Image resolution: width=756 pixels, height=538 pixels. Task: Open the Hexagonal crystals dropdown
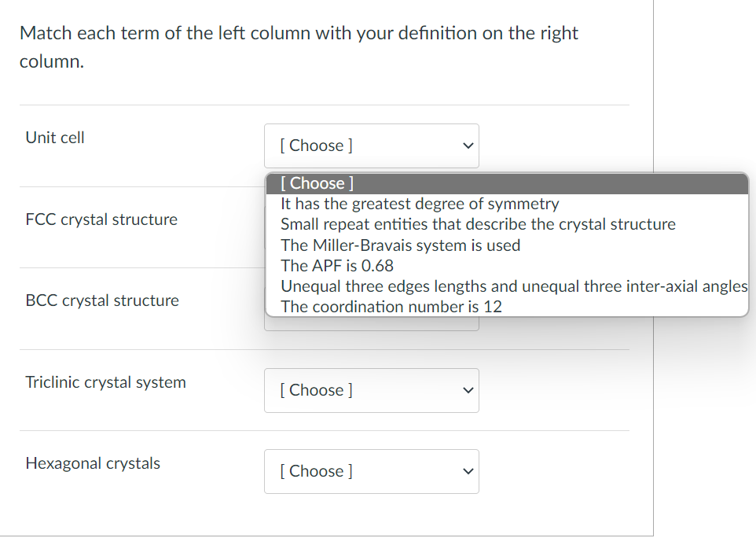pyautogui.click(x=371, y=471)
